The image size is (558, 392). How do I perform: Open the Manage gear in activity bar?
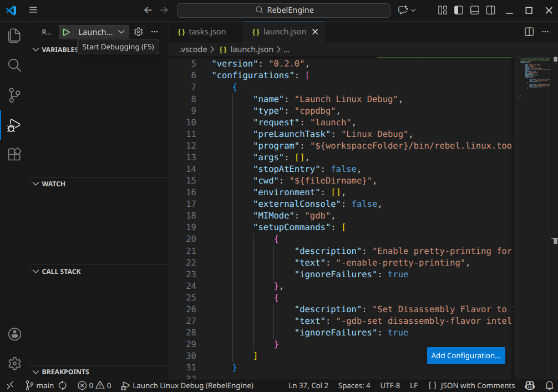pos(14,364)
